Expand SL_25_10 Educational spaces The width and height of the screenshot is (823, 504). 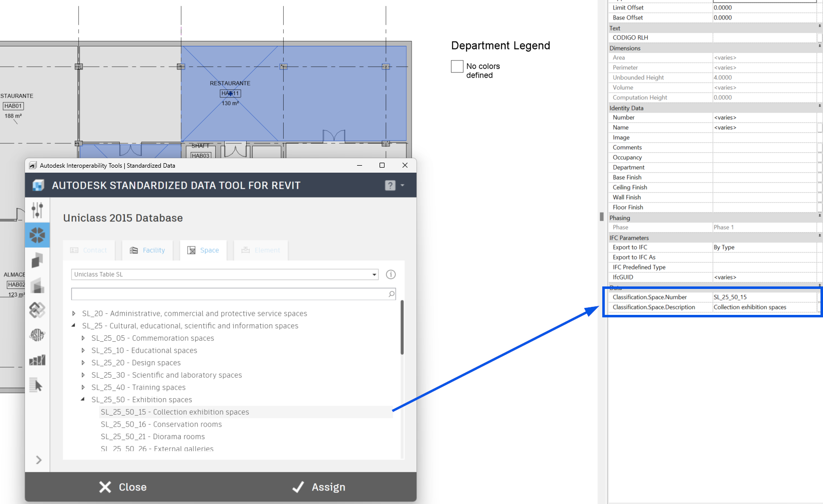click(83, 350)
